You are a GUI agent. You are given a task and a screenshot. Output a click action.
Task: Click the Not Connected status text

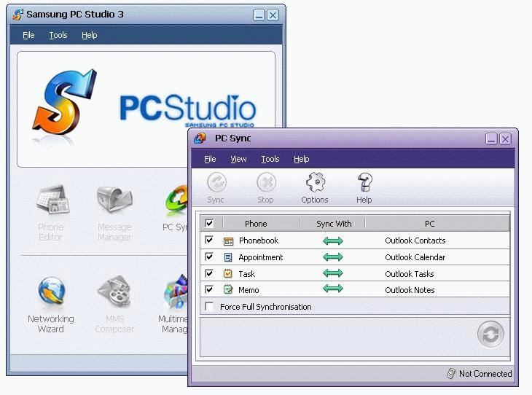pos(485,374)
